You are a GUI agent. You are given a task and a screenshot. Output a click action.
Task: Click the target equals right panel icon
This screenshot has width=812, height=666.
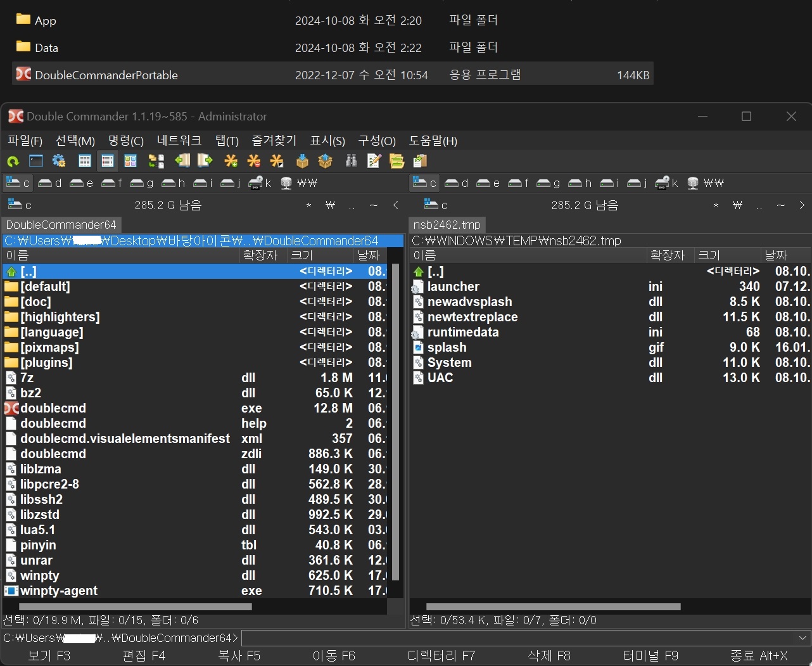(x=205, y=161)
